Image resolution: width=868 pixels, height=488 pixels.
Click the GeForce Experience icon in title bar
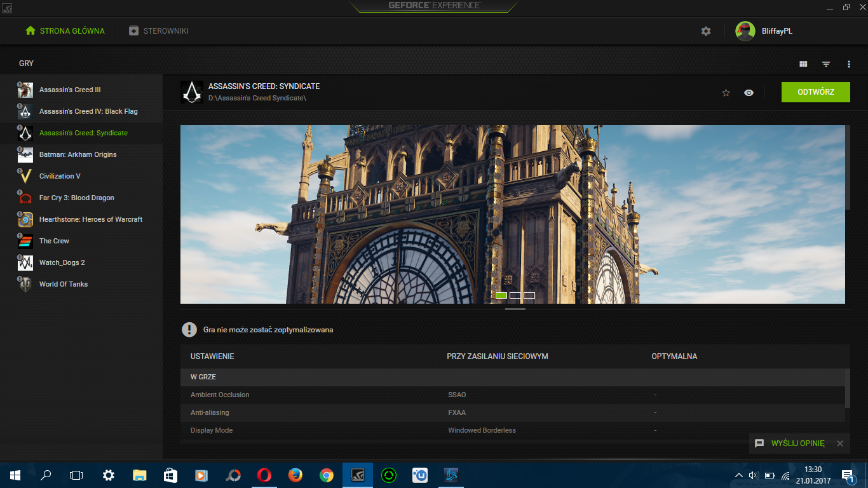pos(7,7)
